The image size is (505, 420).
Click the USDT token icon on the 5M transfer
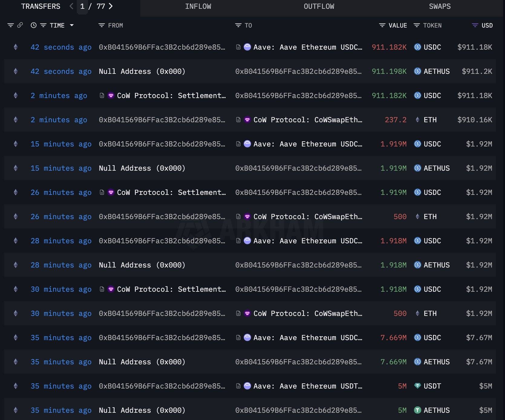coord(417,386)
